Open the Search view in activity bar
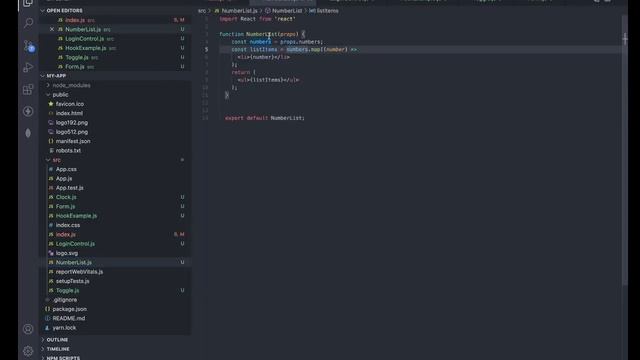Viewport: 640px width, 360px height. click(28, 22)
